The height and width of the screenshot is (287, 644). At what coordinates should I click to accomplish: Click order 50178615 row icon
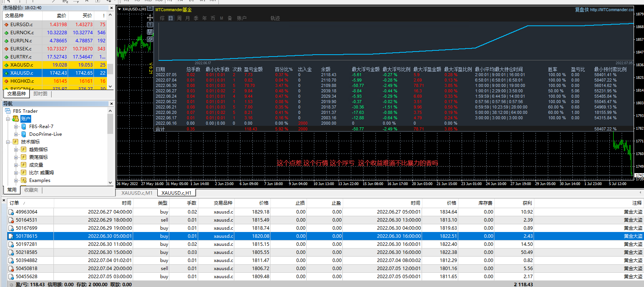pyautogui.click(x=11, y=236)
